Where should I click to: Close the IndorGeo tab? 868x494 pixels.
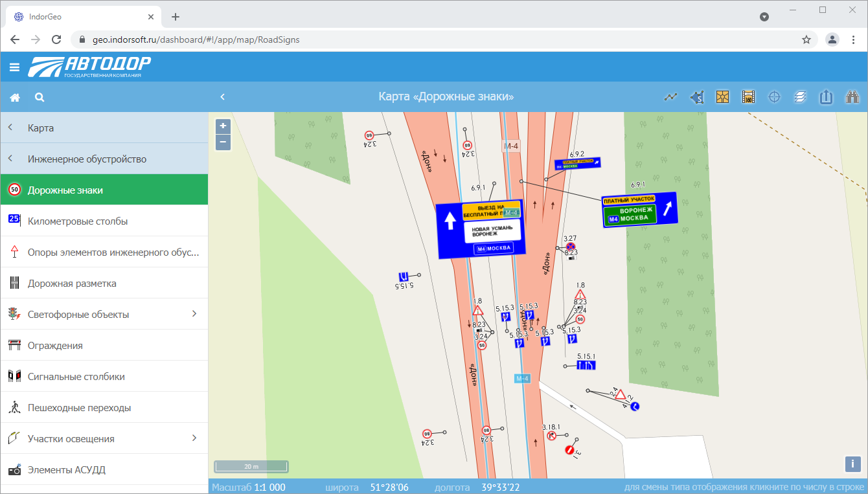pyautogui.click(x=150, y=17)
